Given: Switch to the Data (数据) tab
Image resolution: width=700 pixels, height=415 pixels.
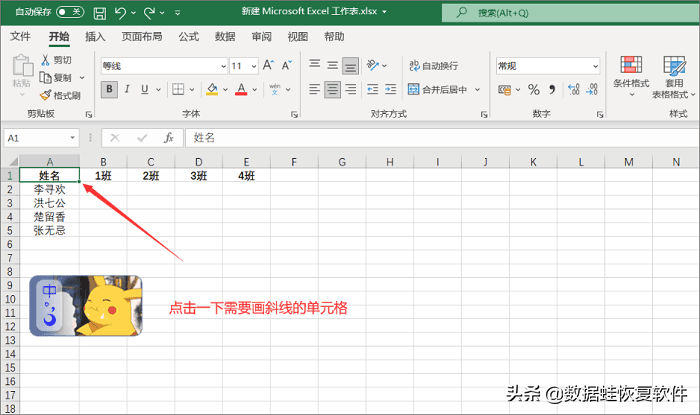Looking at the screenshot, I should (225, 37).
